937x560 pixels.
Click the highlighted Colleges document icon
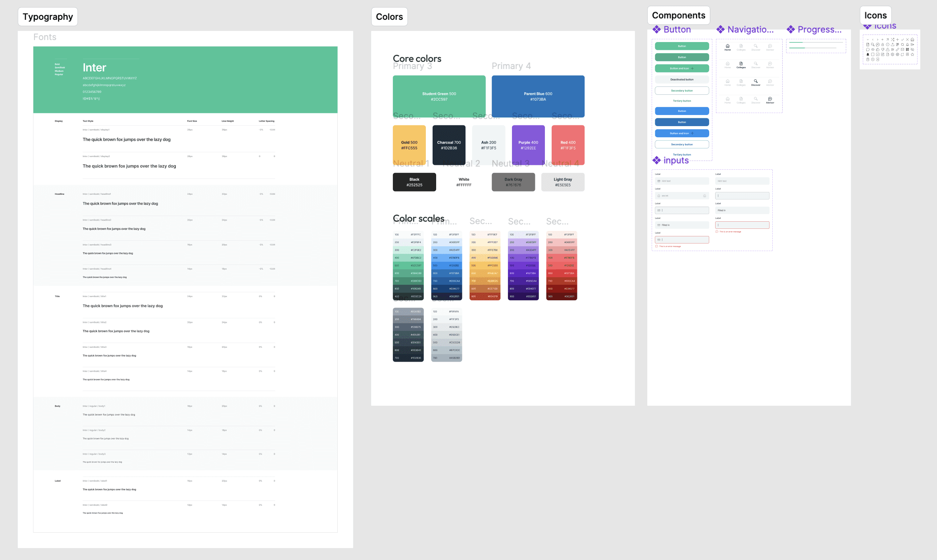(741, 63)
